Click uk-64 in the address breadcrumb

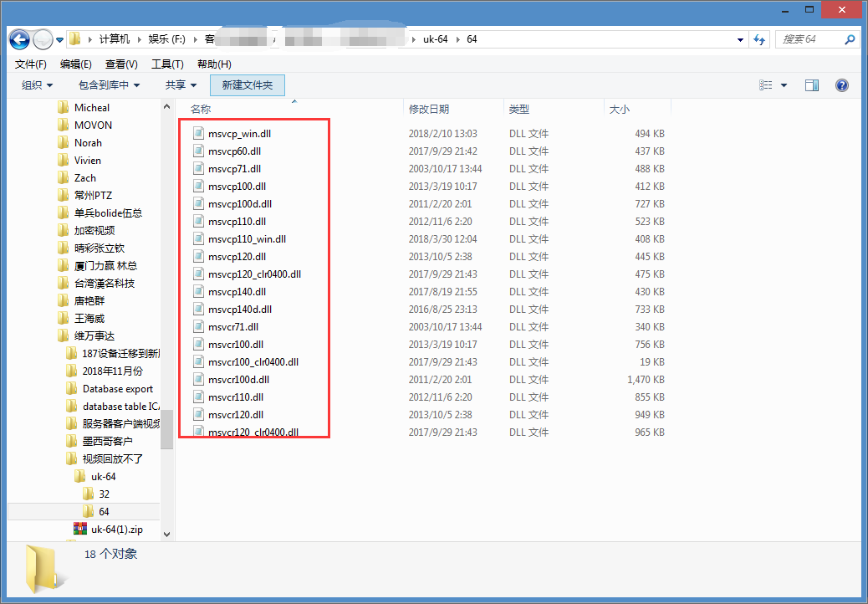(x=435, y=39)
